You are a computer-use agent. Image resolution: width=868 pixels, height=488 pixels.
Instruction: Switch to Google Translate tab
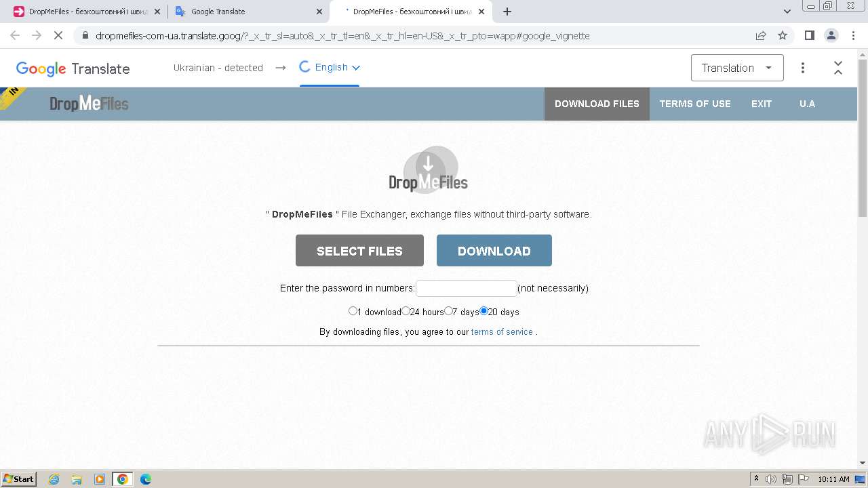[248, 12]
